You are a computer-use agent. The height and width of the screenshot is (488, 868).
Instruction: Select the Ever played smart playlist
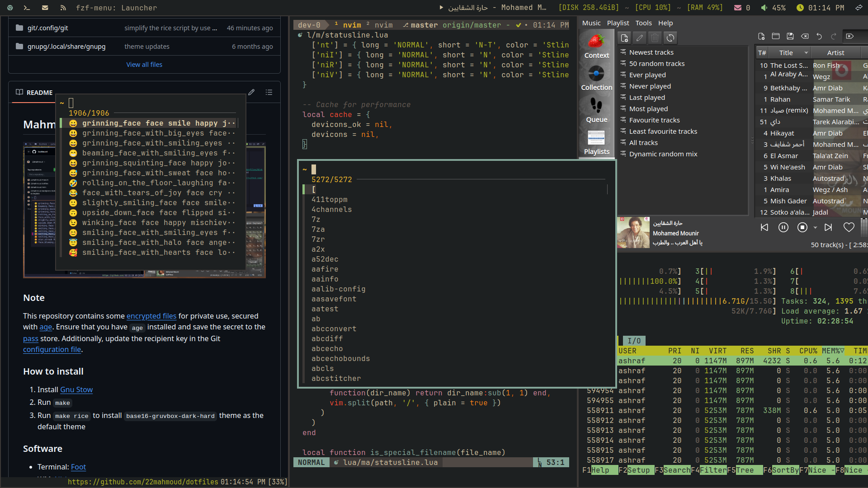click(x=647, y=75)
